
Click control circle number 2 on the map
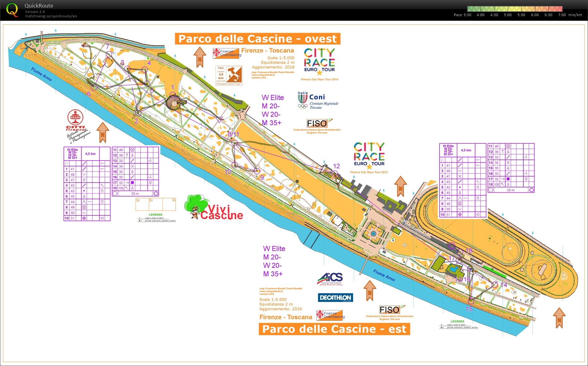point(138,113)
